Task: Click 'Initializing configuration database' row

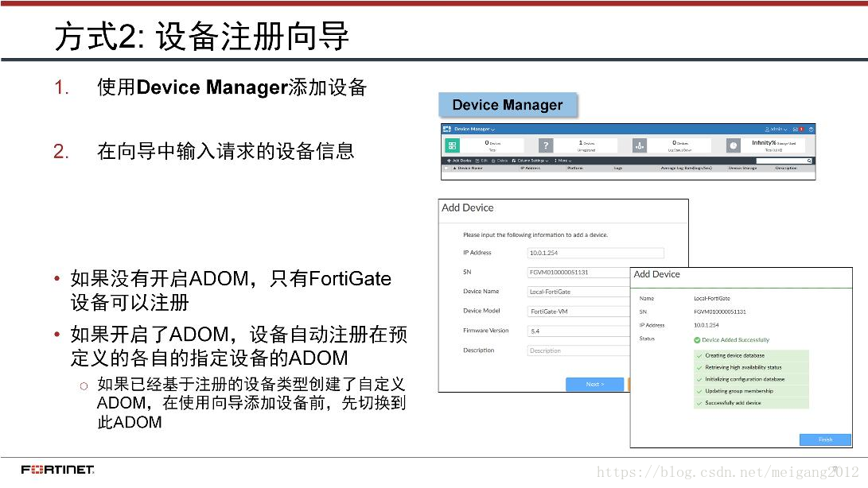Action: tap(751, 379)
